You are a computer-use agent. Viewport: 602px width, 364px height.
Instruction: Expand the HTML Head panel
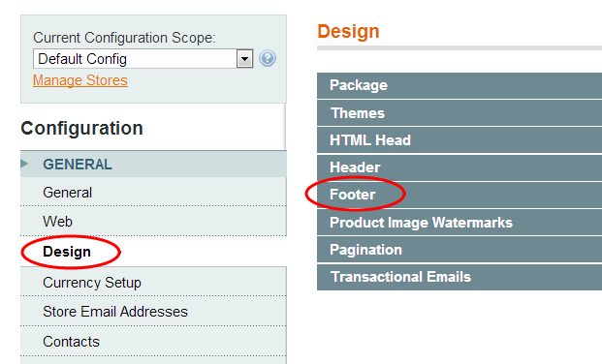click(x=459, y=140)
